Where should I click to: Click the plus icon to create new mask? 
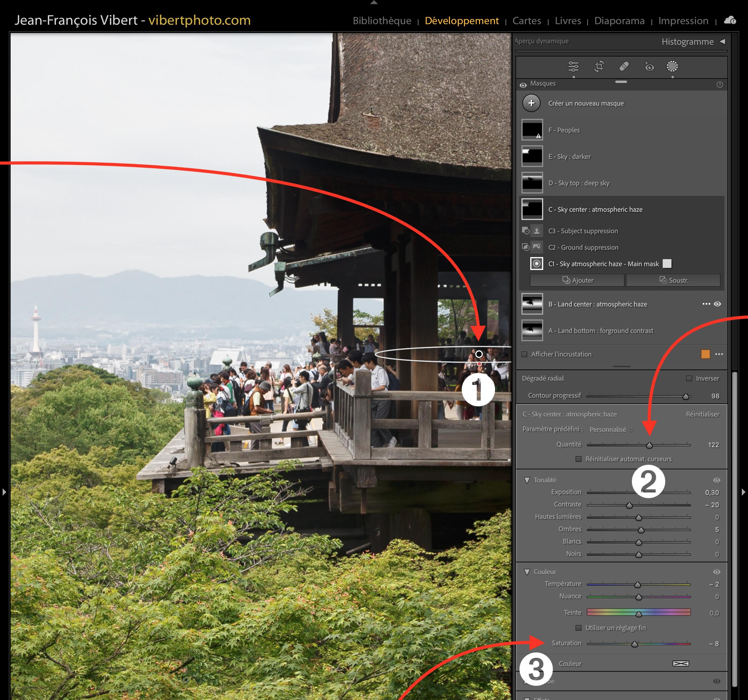pos(531,103)
